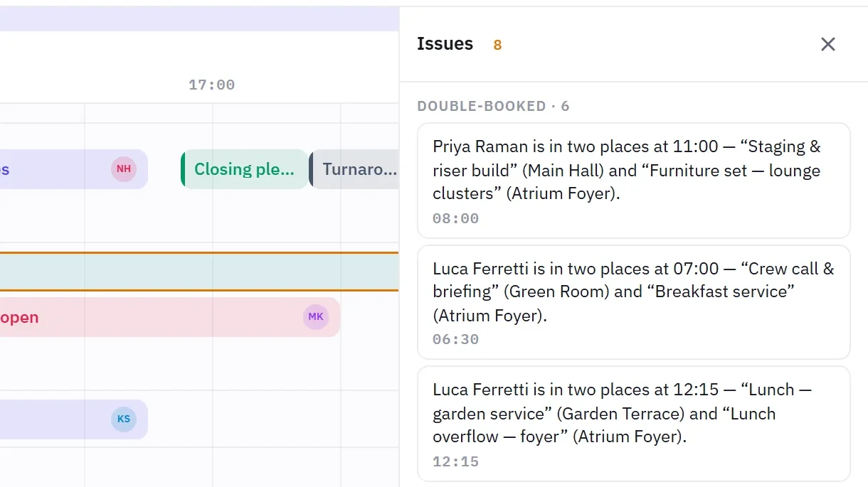Click the MK assignee avatar
The height and width of the screenshot is (487, 868).
(x=316, y=317)
